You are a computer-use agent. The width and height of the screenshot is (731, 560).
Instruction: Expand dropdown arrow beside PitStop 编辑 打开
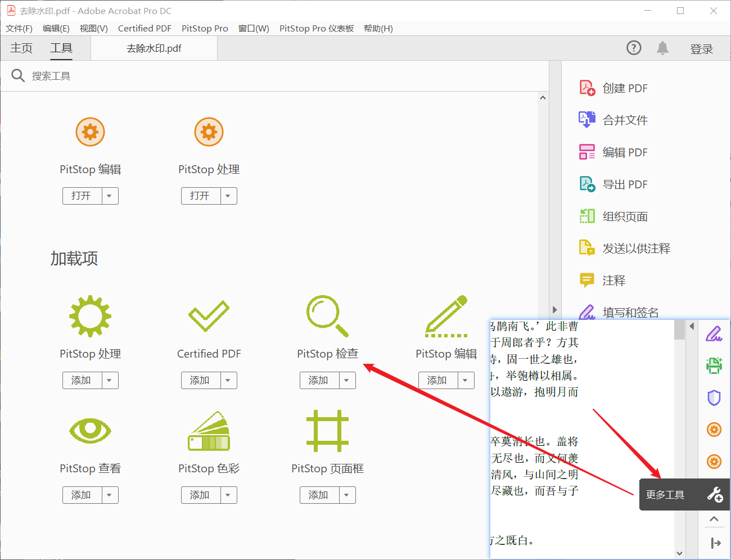coord(110,196)
